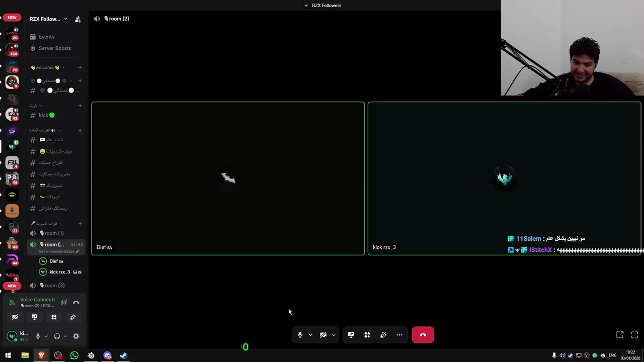Screen dimensions: 644x362
Task: Add channel to welcome category
Action: click(x=80, y=67)
